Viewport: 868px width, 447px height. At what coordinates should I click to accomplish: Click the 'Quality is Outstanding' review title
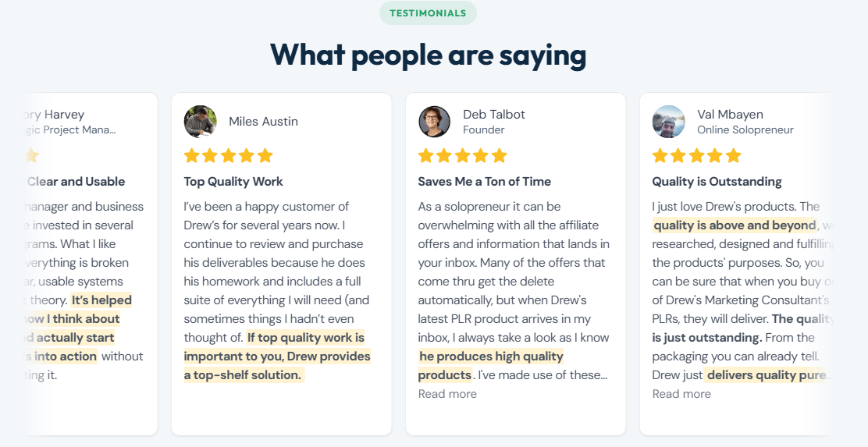point(717,182)
